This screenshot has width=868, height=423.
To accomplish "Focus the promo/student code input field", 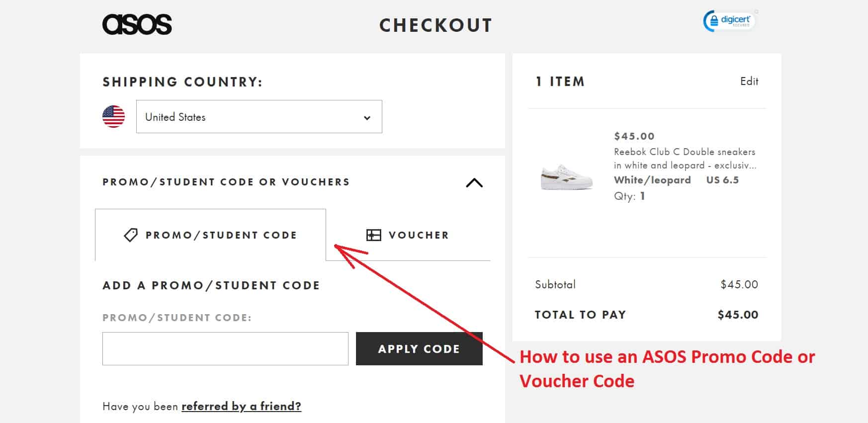I will 225,349.
